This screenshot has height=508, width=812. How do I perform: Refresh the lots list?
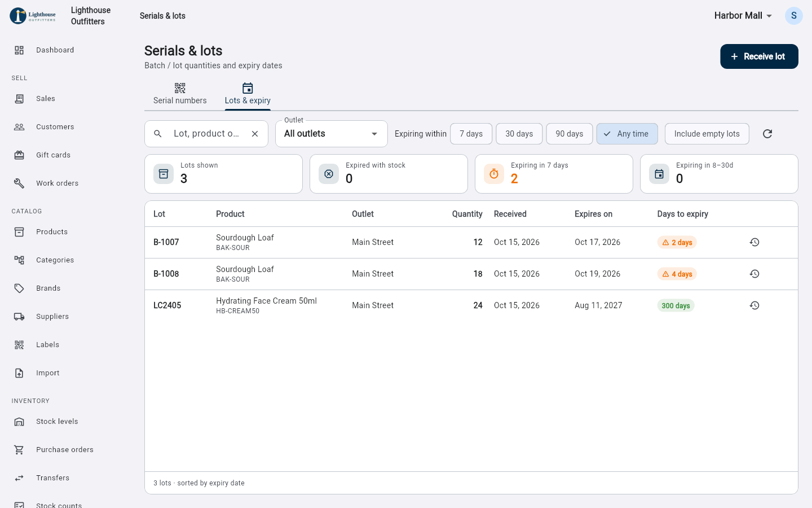point(767,134)
